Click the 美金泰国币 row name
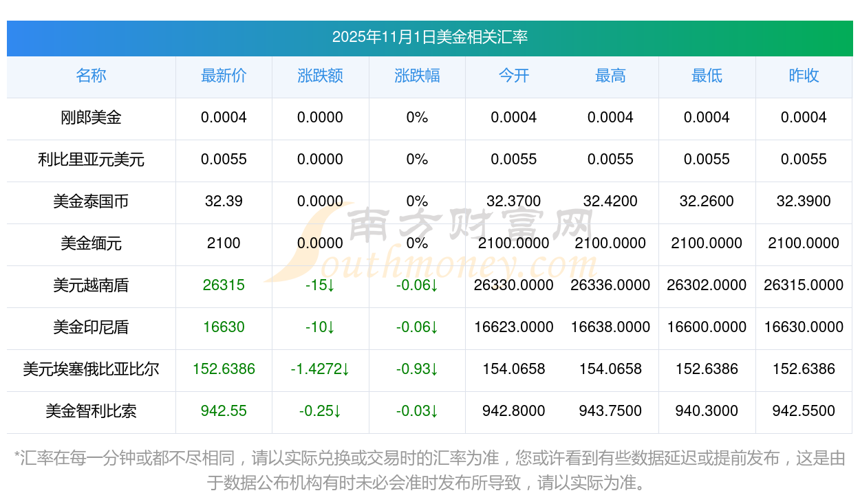The width and height of the screenshot is (860, 504). coord(91,201)
